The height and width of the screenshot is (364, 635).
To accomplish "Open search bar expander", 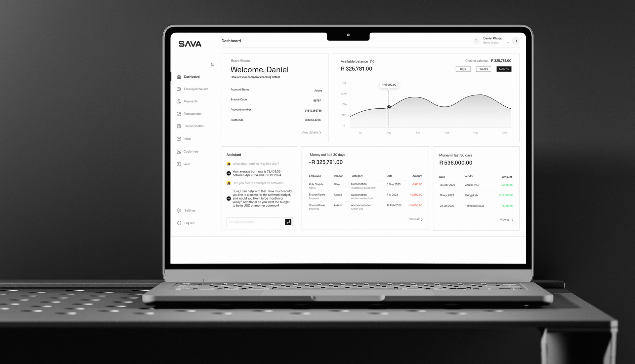I will [x=476, y=41].
